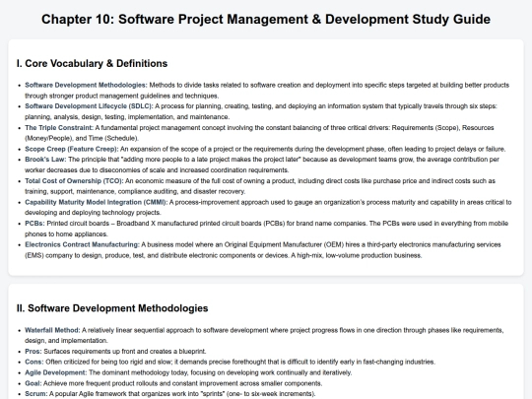Click text 'planning, analysis, design, testing, implementation, and maintenance'

tap(126, 117)
